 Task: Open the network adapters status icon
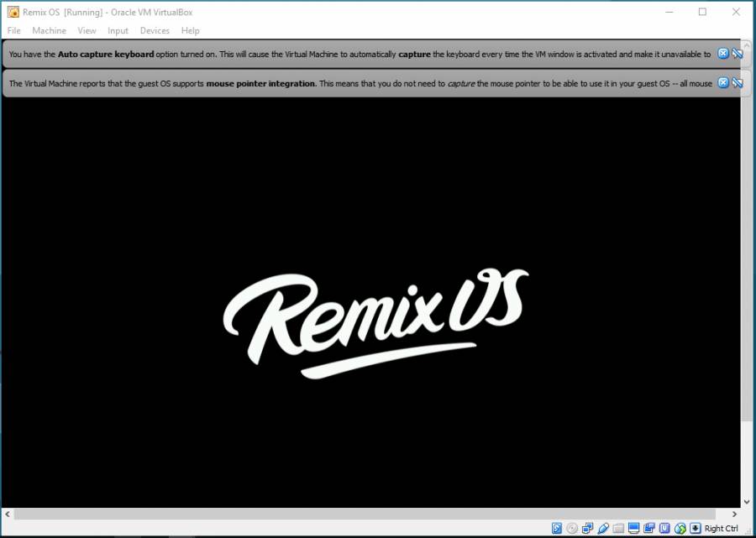click(587, 528)
